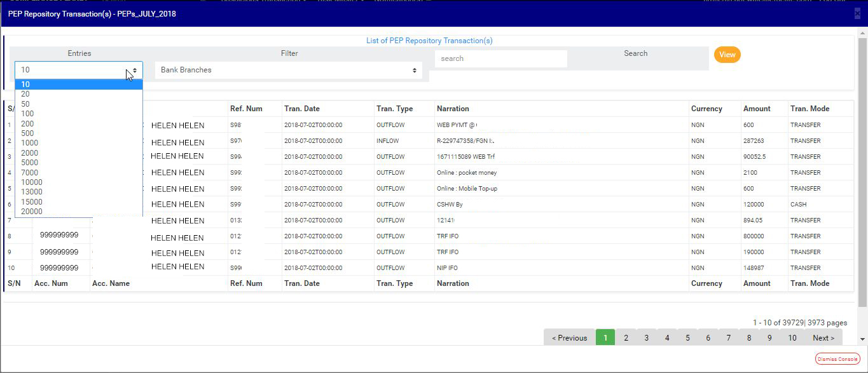
Task: Click the Entries dropdown showing 10
Action: (x=78, y=70)
